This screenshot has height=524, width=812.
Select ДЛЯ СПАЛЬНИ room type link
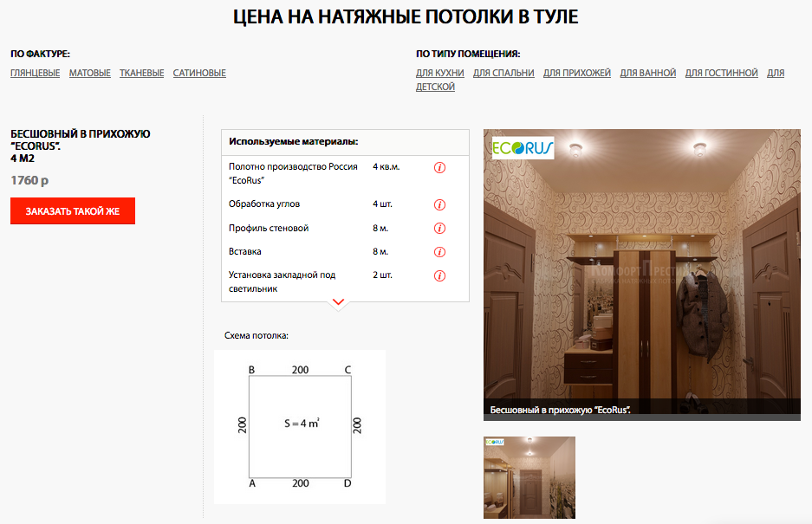point(503,73)
